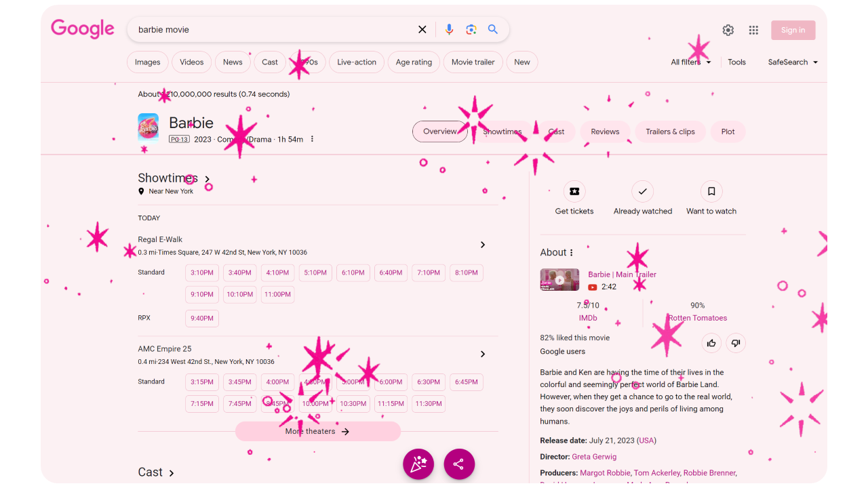Expand the Regal E-Walk theater details
Viewport: 868px width, 488px height.
point(483,245)
